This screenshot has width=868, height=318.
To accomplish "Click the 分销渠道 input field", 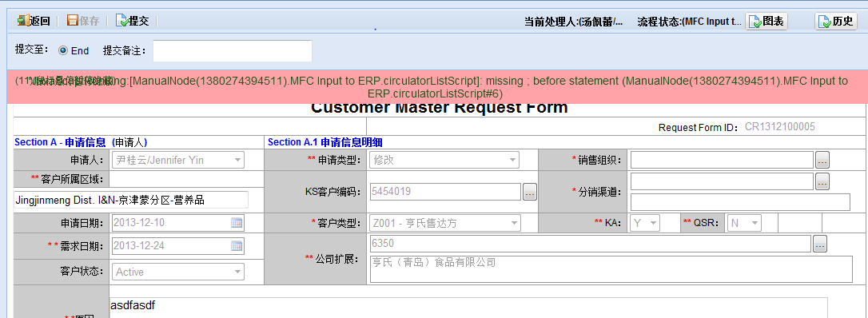I will coord(722,181).
